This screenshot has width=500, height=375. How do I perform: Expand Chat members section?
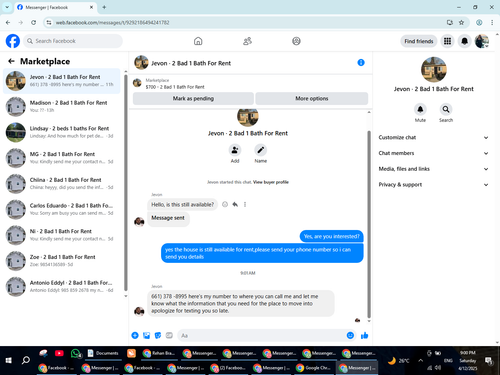point(433,153)
